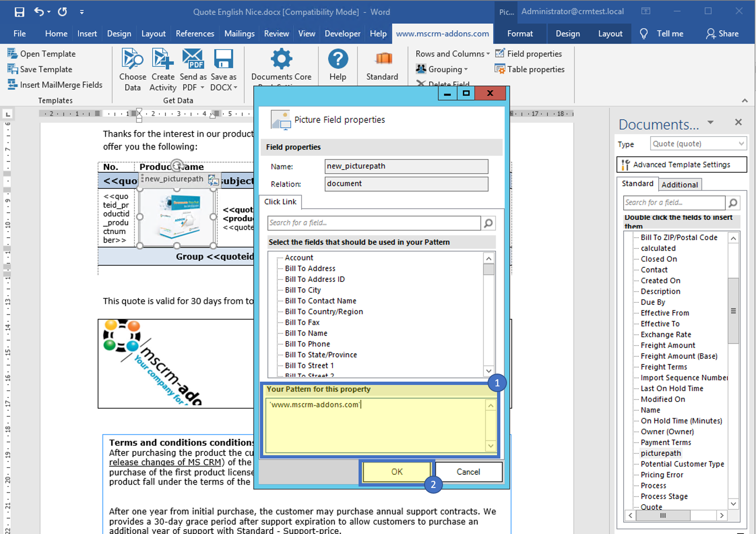Click the Save as DOCX icon

(x=223, y=59)
